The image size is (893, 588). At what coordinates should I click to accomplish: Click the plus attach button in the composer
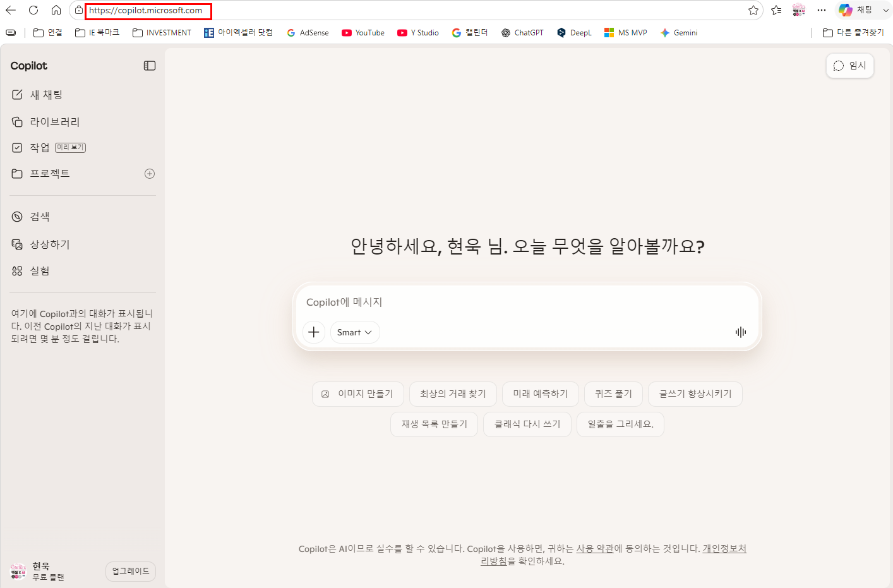click(314, 332)
